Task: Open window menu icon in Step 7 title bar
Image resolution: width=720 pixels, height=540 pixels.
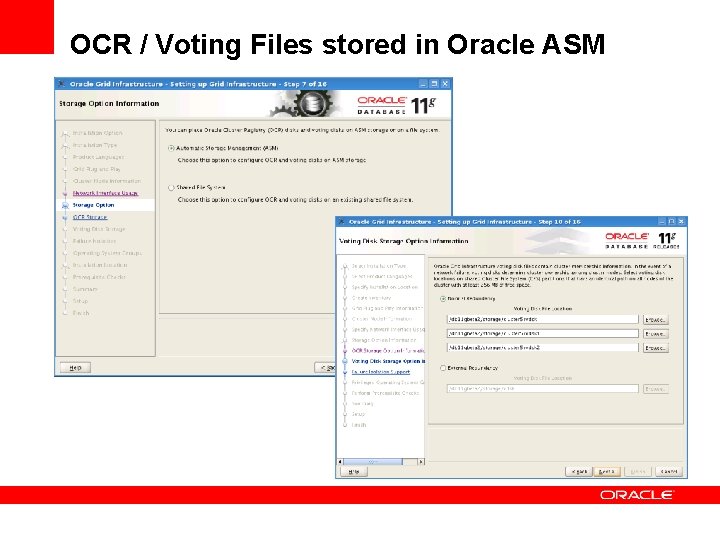Action: point(62,84)
